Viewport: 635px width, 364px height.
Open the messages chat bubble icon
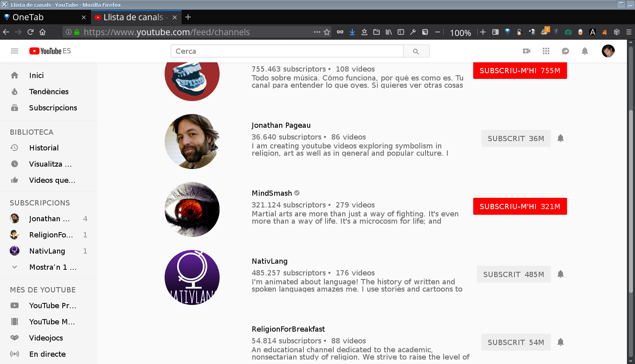tap(565, 51)
